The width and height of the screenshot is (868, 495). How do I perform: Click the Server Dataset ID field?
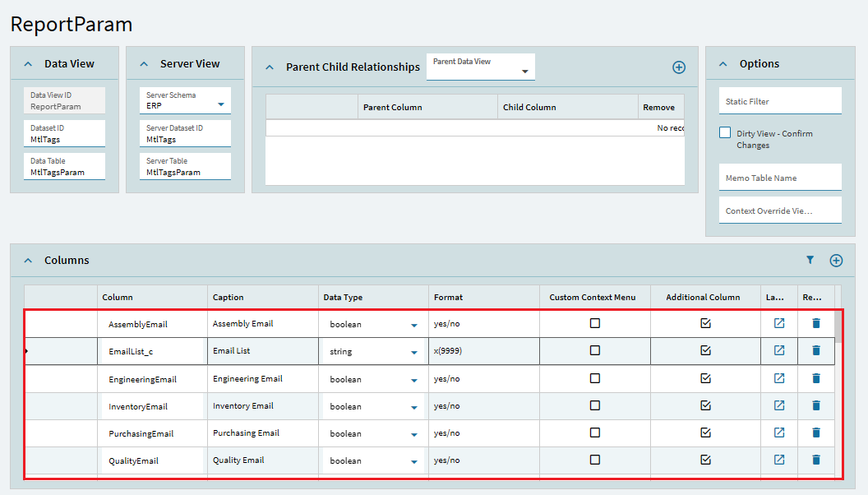click(x=185, y=133)
